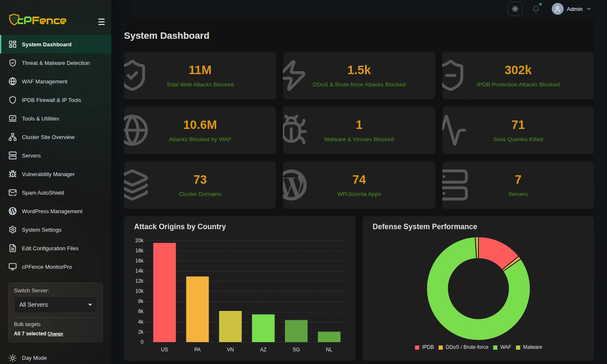This screenshot has width=607, height=364.
Task: Click Spam AutoShield envelope icon
Action: coord(13,193)
